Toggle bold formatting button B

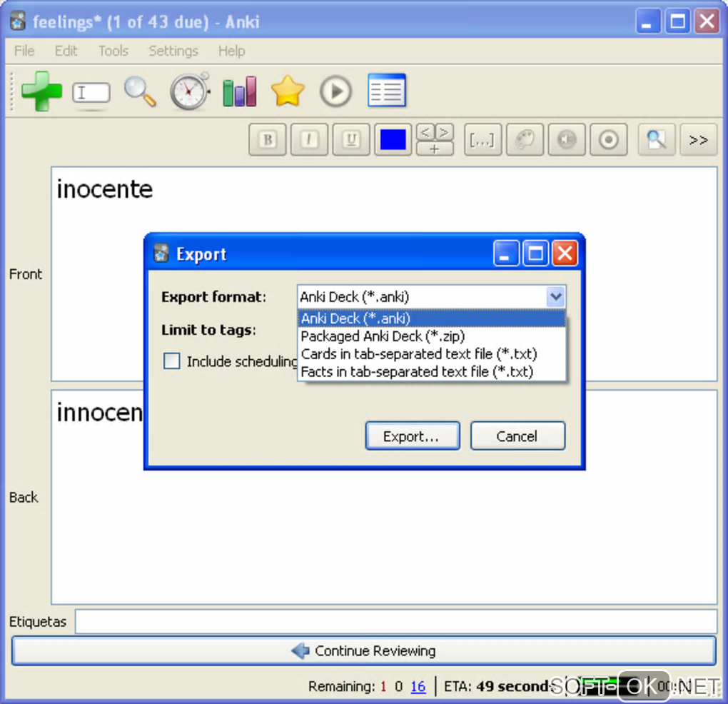(x=268, y=140)
